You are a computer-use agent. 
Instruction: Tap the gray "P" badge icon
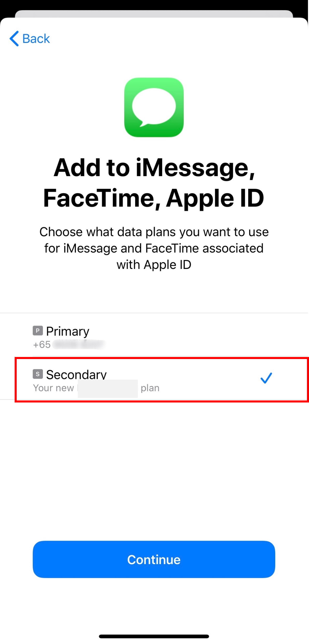click(x=38, y=330)
